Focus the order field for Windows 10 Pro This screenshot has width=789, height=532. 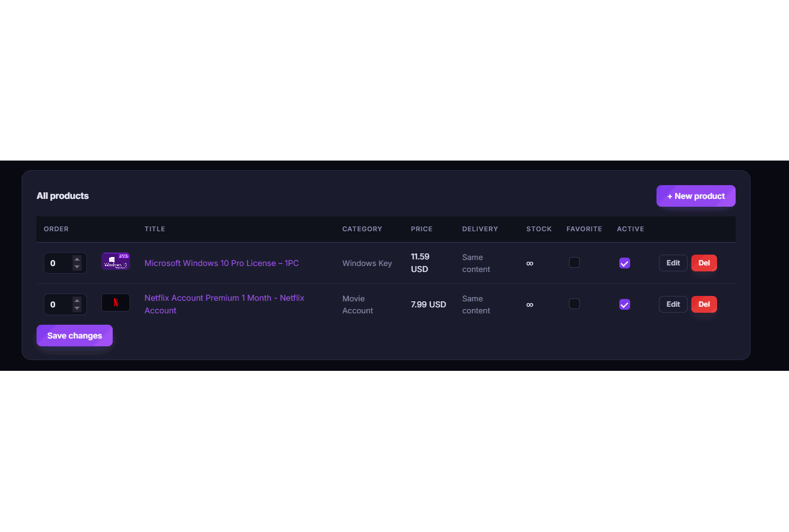click(65, 263)
